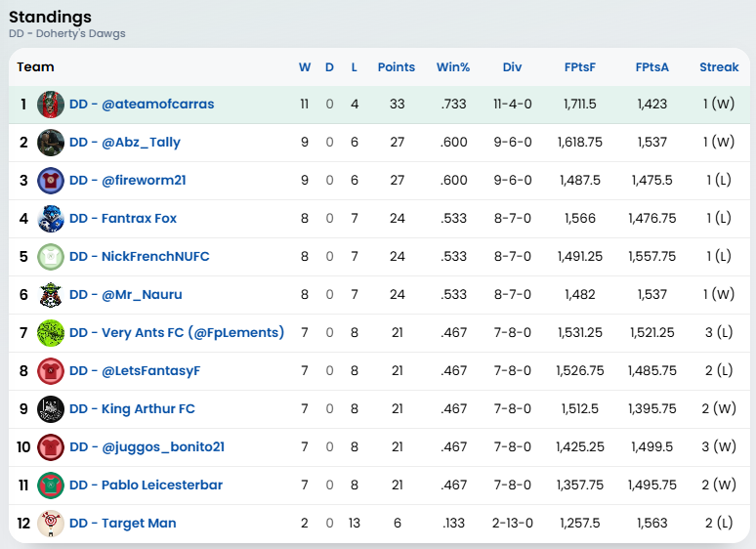756x549 pixels.
Task: Open the DD - @Mr_Nauru team link
Action: [x=126, y=294]
